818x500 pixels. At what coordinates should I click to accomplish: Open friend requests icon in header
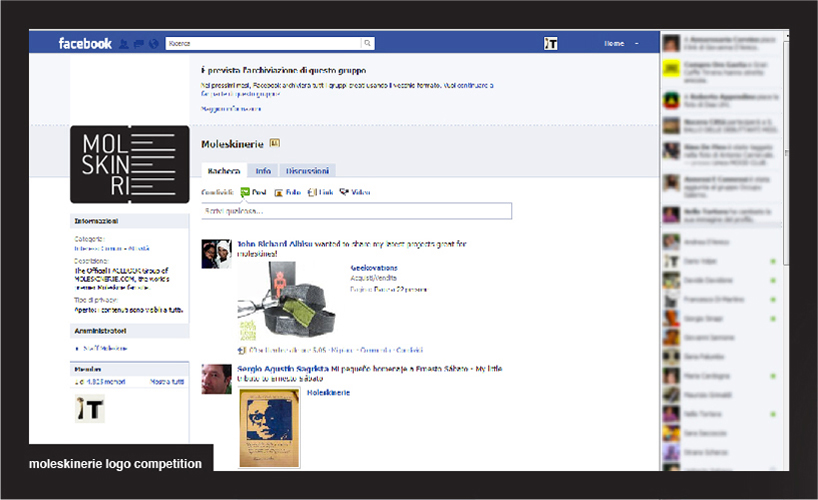click(124, 43)
